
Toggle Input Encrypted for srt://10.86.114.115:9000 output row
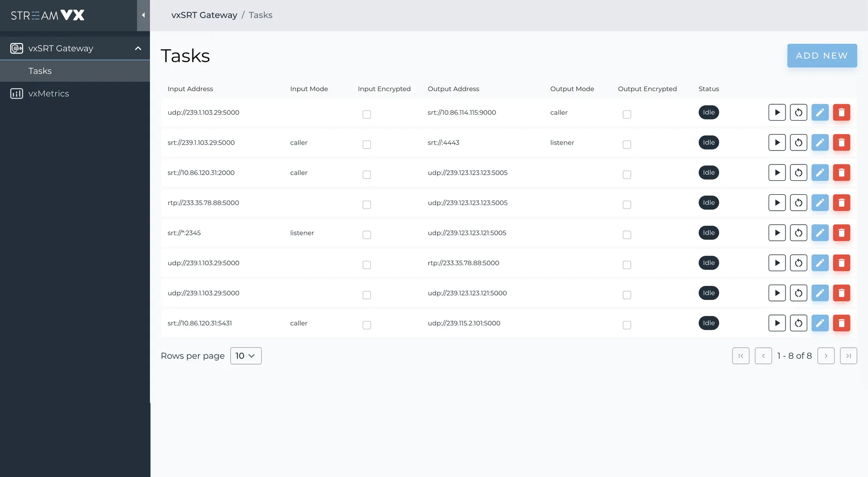(367, 114)
